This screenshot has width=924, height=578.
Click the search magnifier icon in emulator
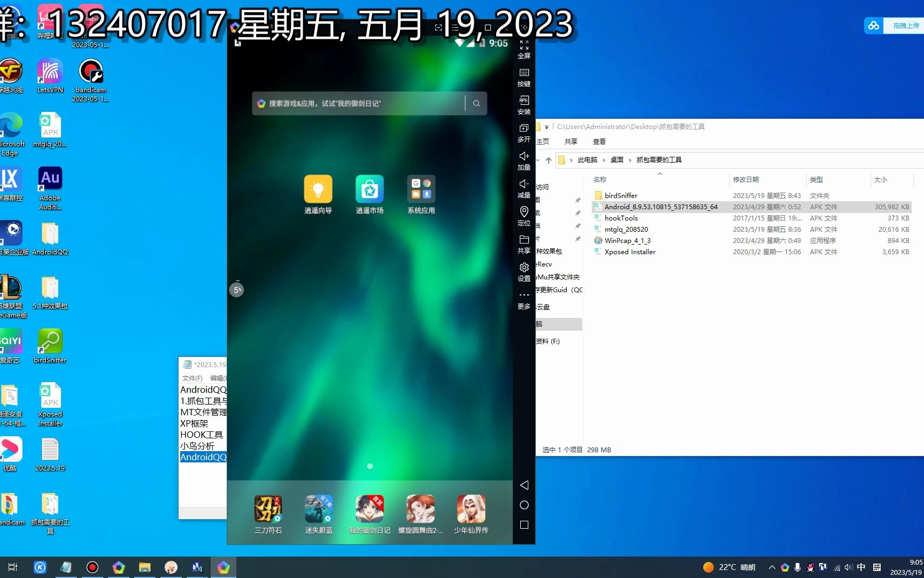[x=476, y=103]
